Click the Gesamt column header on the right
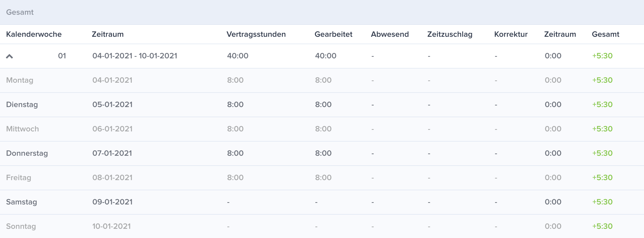644x238 pixels. [x=605, y=34]
